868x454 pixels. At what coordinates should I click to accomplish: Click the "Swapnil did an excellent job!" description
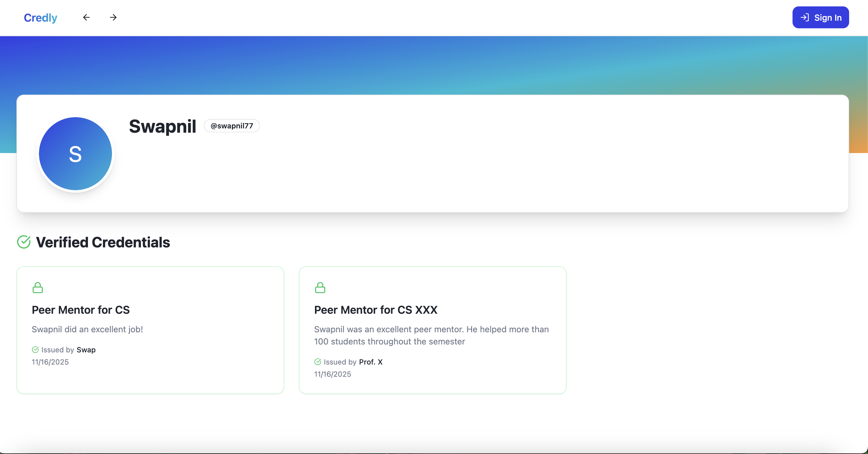[87, 329]
